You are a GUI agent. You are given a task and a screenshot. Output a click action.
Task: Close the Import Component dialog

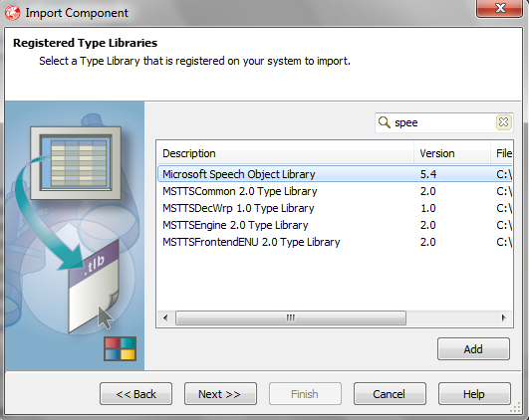[500, 7]
